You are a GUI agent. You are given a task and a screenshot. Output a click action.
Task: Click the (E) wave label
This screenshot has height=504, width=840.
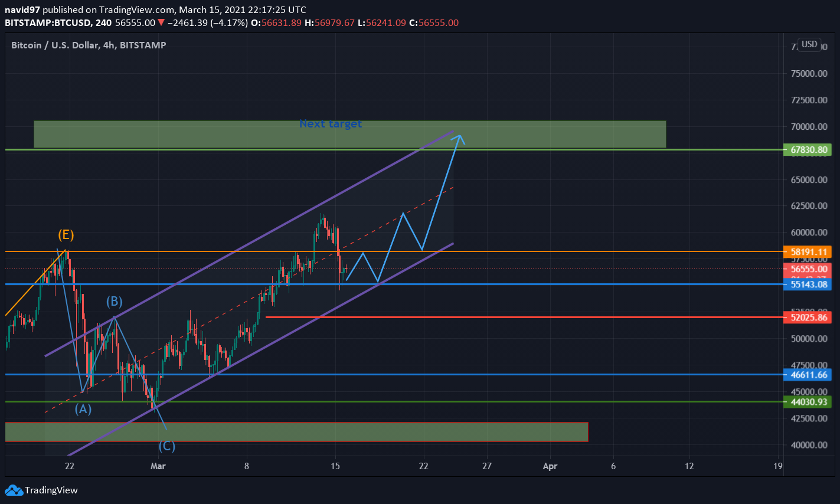pyautogui.click(x=66, y=235)
